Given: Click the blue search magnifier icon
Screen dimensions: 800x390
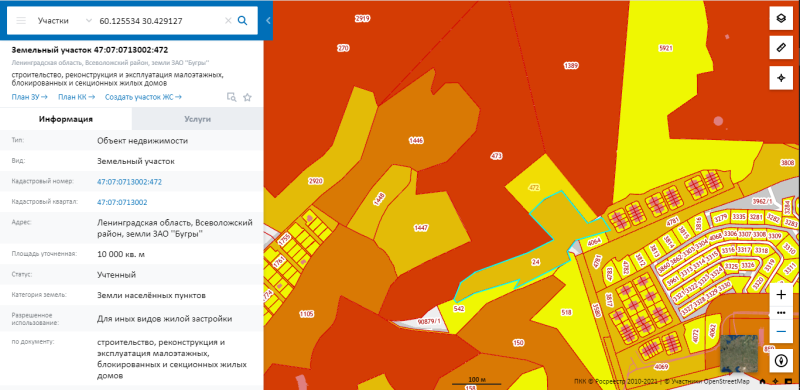Looking at the screenshot, I should [x=243, y=20].
